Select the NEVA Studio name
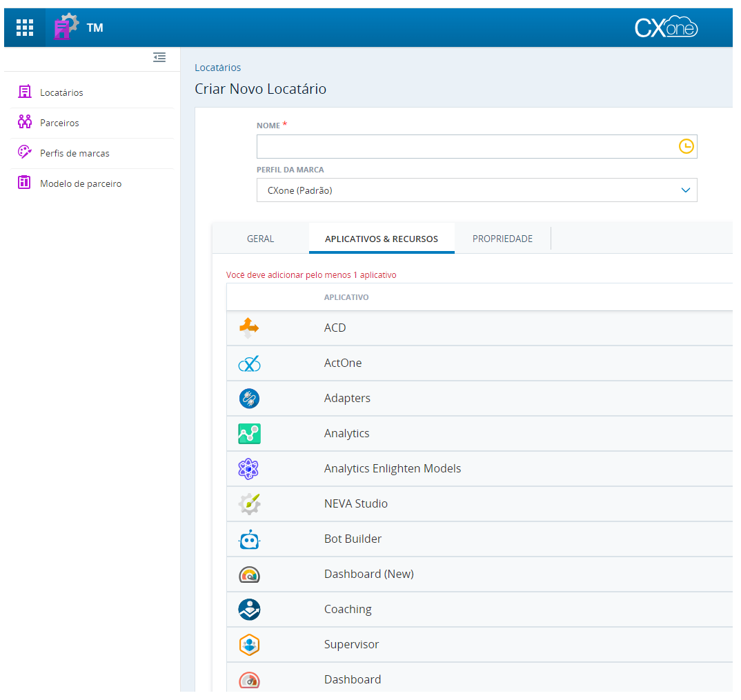 click(x=356, y=503)
